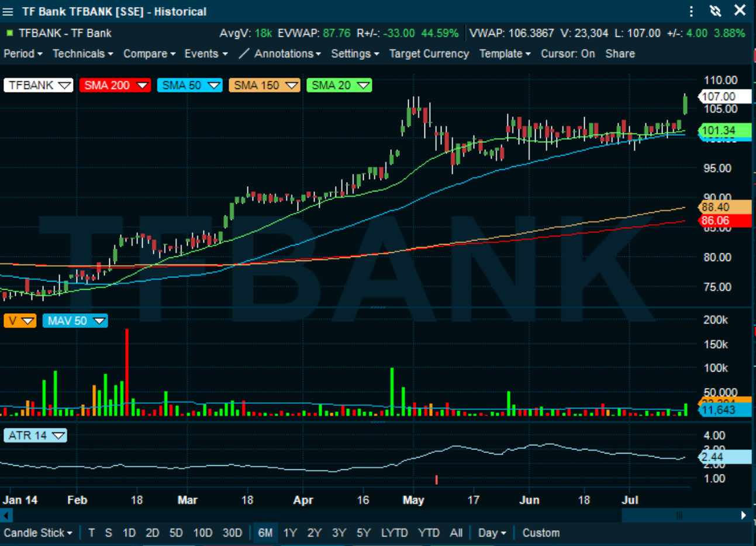Click the 11,643 volume label
This screenshot has height=546, width=756.
(724, 410)
